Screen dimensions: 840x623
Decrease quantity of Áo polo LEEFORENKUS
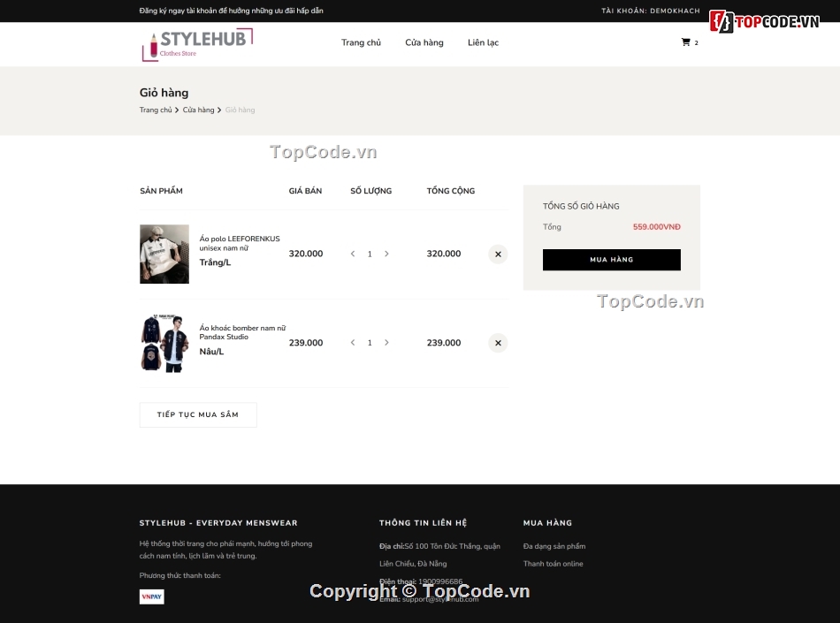pyautogui.click(x=353, y=254)
